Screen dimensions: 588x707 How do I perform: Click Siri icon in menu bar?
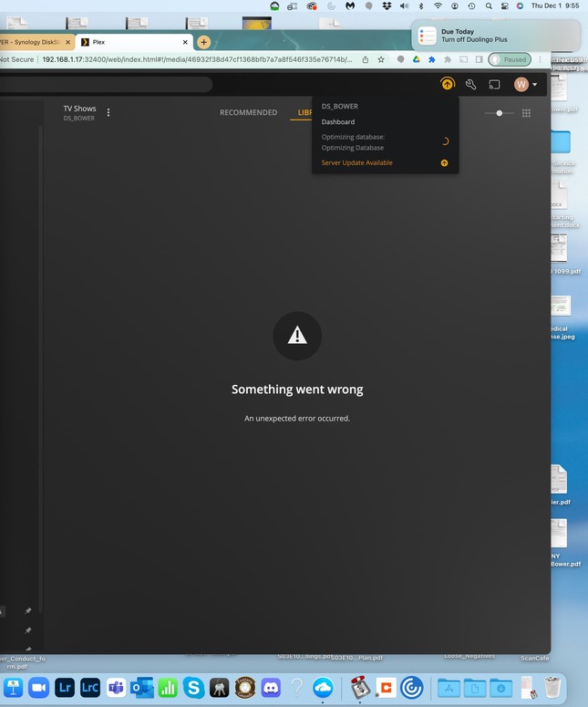coord(520,5)
